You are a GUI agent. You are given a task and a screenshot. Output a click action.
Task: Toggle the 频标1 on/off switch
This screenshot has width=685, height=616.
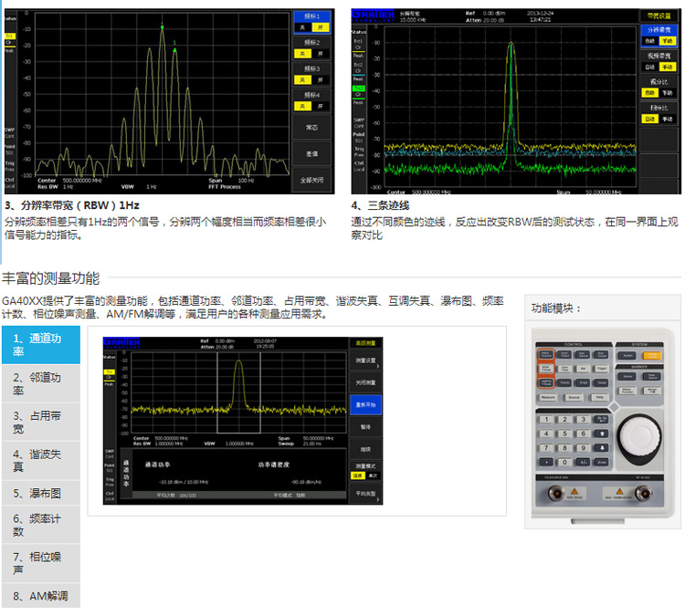313,28
